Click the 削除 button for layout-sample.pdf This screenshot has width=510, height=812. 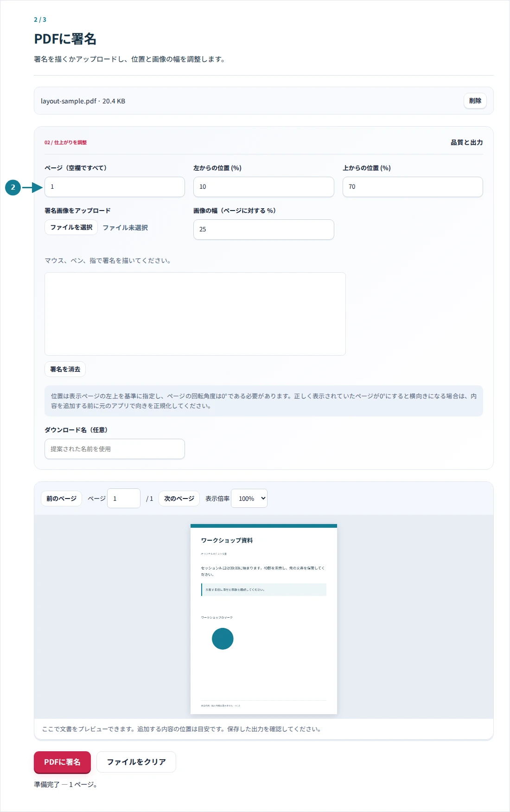click(475, 101)
